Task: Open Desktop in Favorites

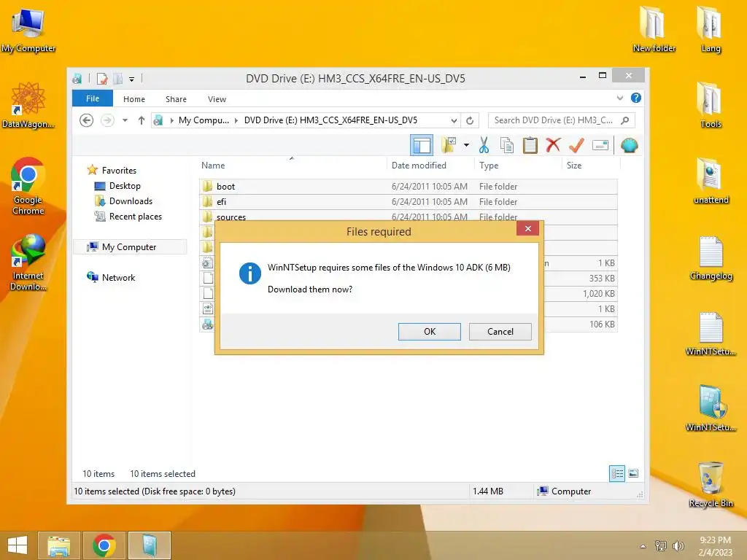Action: (124, 186)
